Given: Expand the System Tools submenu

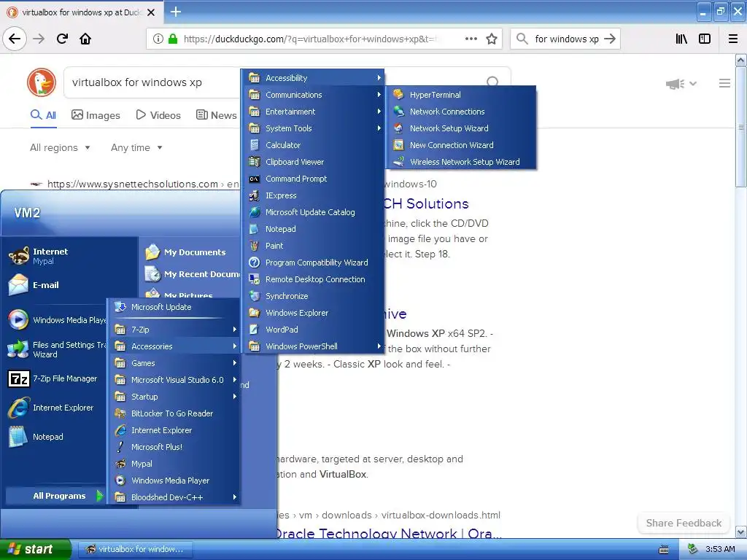Looking at the screenshot, I should coord(314,128).
